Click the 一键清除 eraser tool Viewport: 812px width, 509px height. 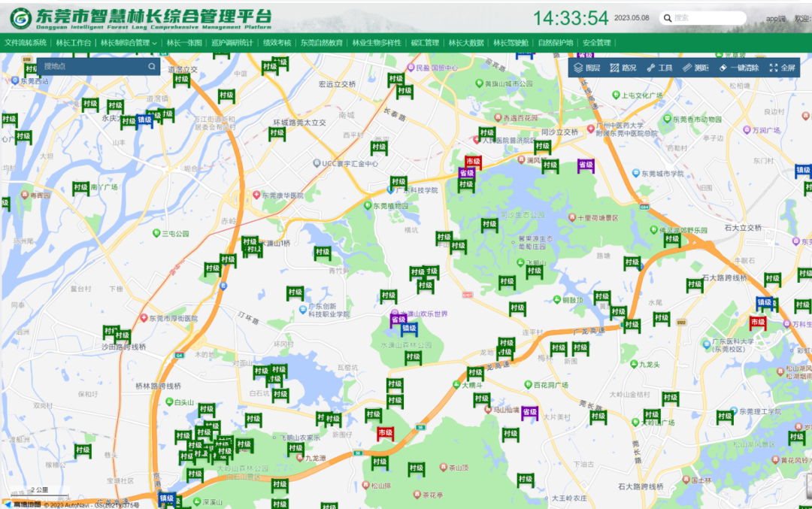[738, 68]
